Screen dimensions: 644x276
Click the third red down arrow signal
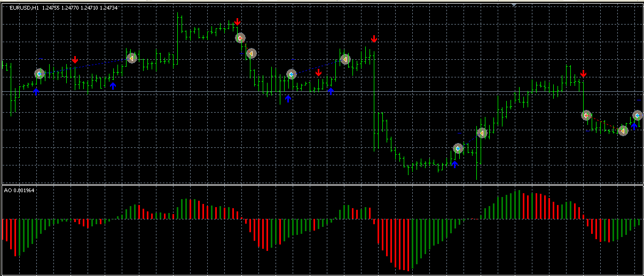point(319,73)
